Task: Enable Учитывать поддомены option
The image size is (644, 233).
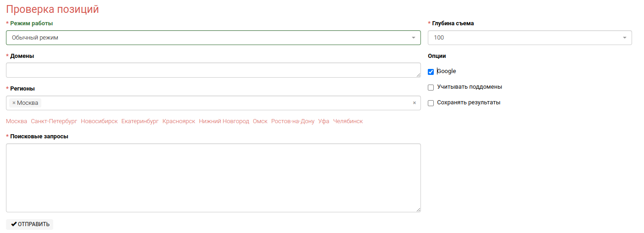Action: [x=431, y=87]
